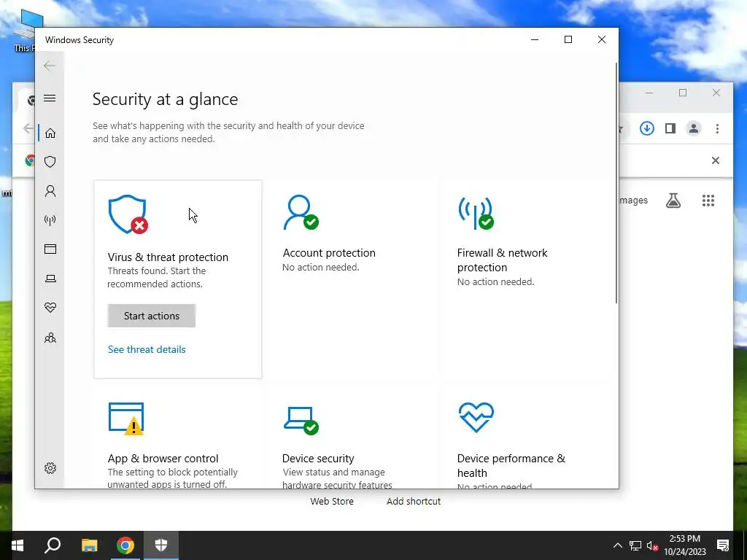747x560 pixels.
Task: Open App & browser control sidebar icon
Action: [x=50, y=249]
